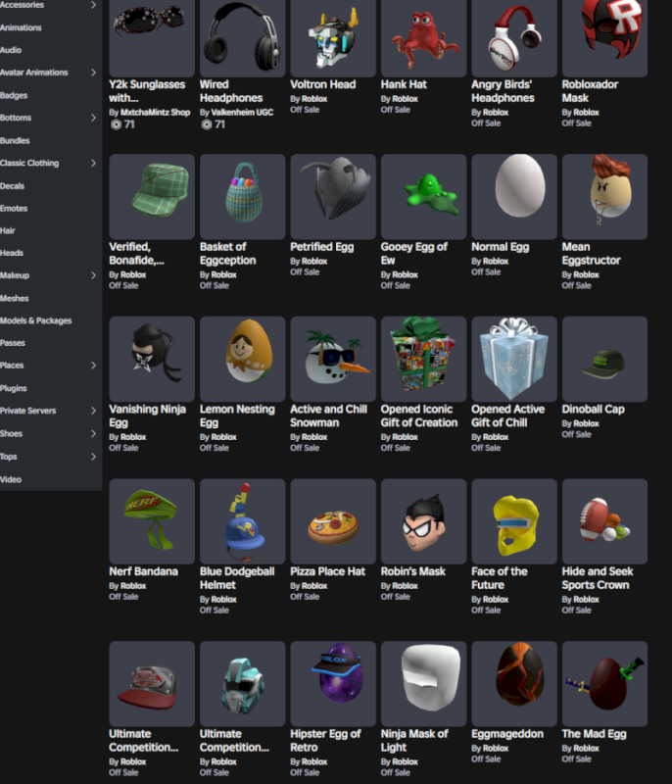Select Animations in the sidebar
672x784 pixels.
(x=21, y=27)
